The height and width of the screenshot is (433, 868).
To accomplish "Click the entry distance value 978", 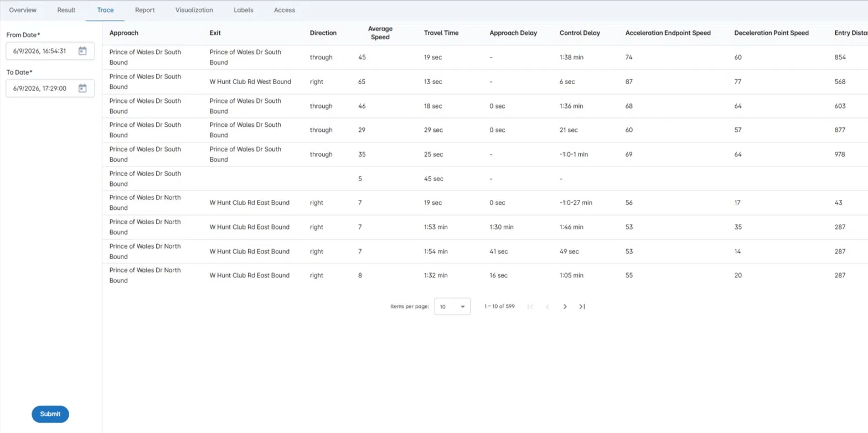I will (x=840, y=154).
